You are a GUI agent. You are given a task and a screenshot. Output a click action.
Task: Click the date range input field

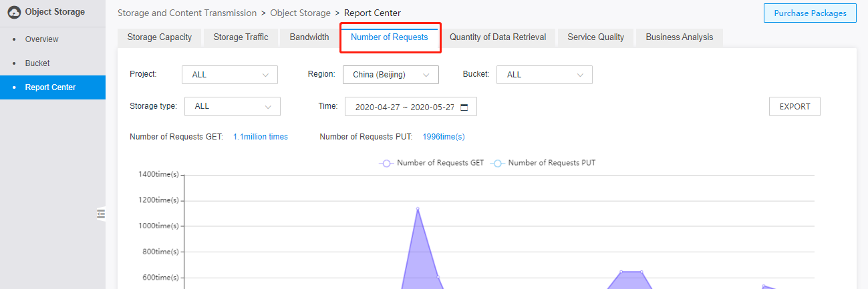[411, 107]
